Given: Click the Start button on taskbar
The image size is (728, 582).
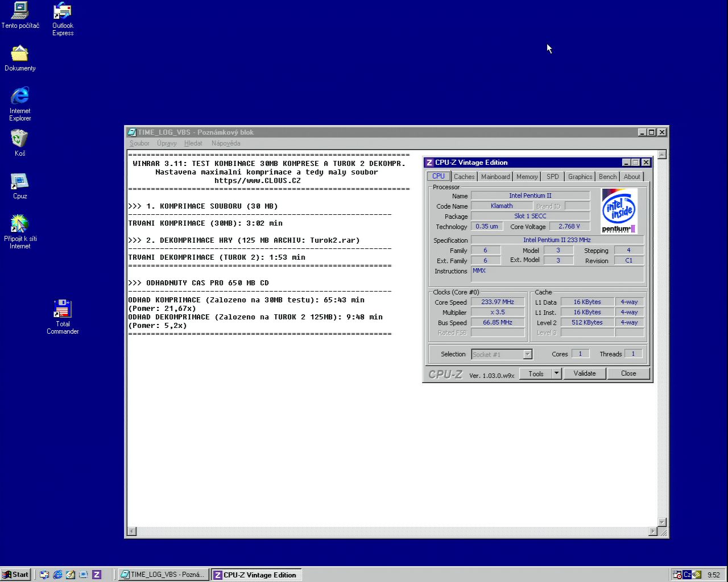Looking at the screenshot, I should pos(16,575).
